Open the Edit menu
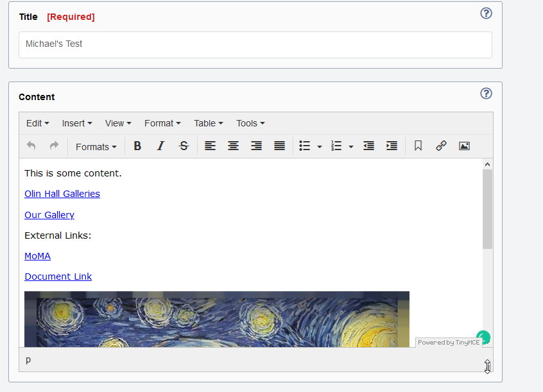The width and height of the screenshot is (543, 392). tap(38, 123)
